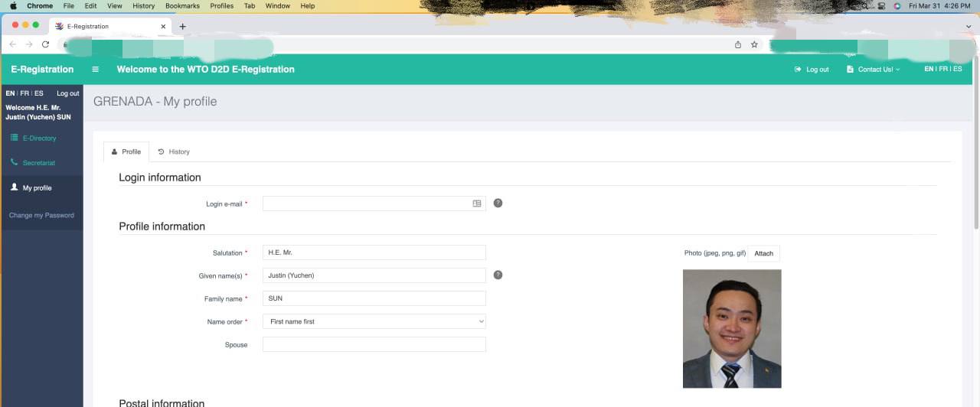Reload the page with the refresh icon

pyautogui.click(x=45, y=44)
